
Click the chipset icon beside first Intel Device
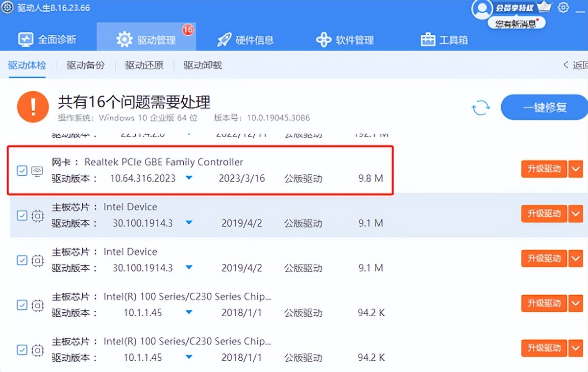pos(38,215)
